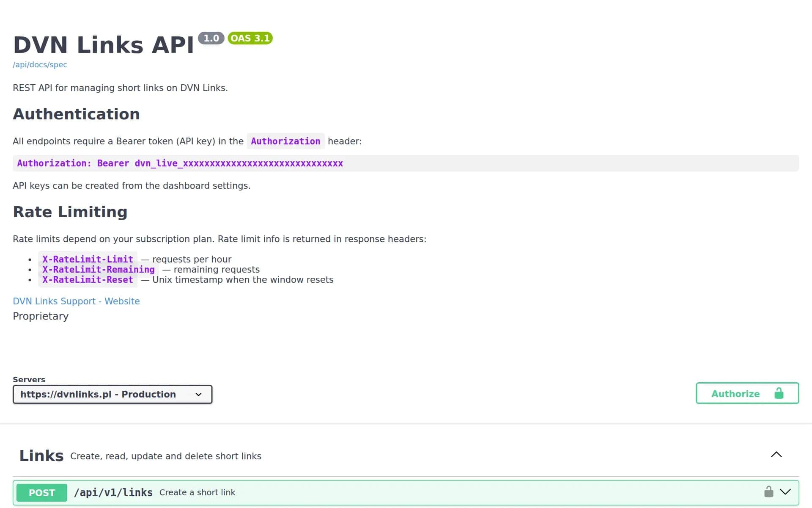This screenshot has width=812, height=508.
Task: Click the 'Create a short link' summary
Action: click(197, 492)
